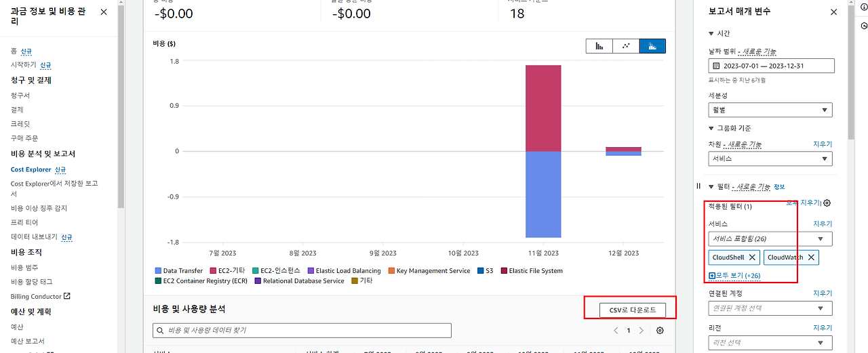The width and height of the screenshot is (868, 353).
Task: Clear the 리전 filter with 지우기
Action: [823, 327]
